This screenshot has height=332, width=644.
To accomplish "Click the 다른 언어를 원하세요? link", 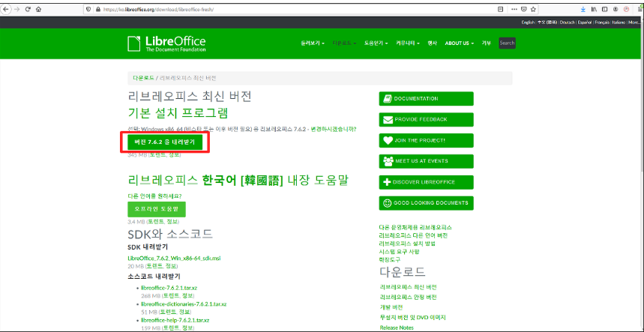I will (x=155, y=196).
